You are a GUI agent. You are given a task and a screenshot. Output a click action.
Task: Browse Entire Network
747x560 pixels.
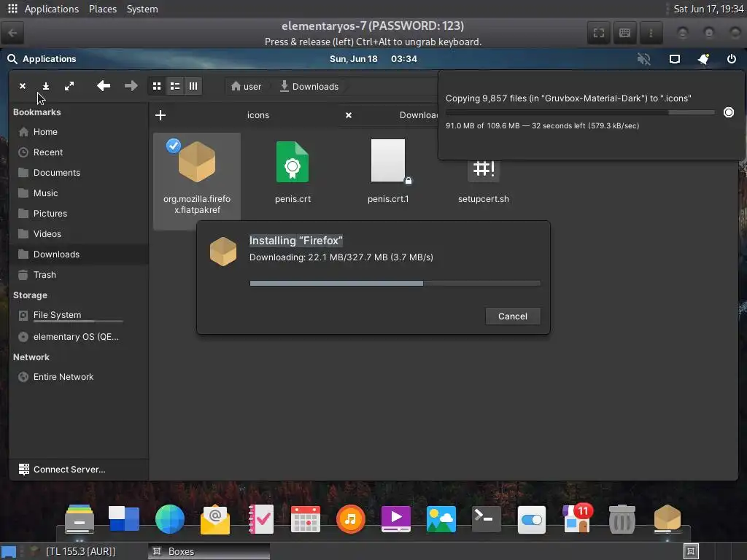79,377
